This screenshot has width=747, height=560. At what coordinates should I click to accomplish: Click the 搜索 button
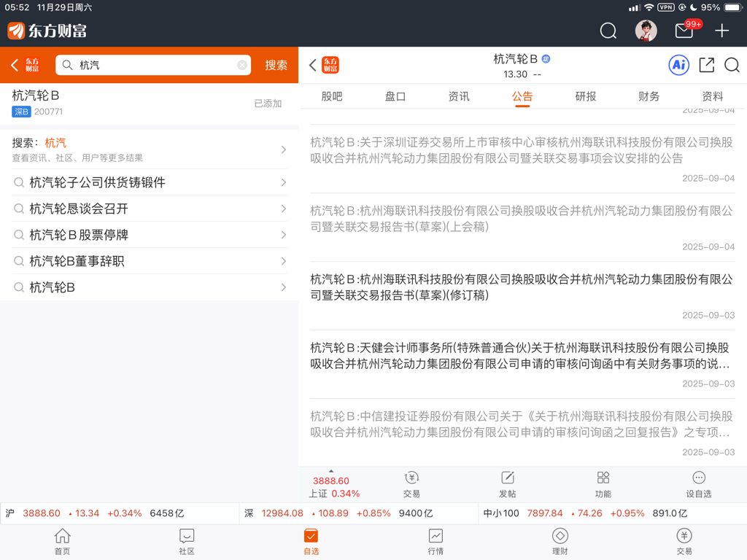pyautogui.click(x=276, y=65)
